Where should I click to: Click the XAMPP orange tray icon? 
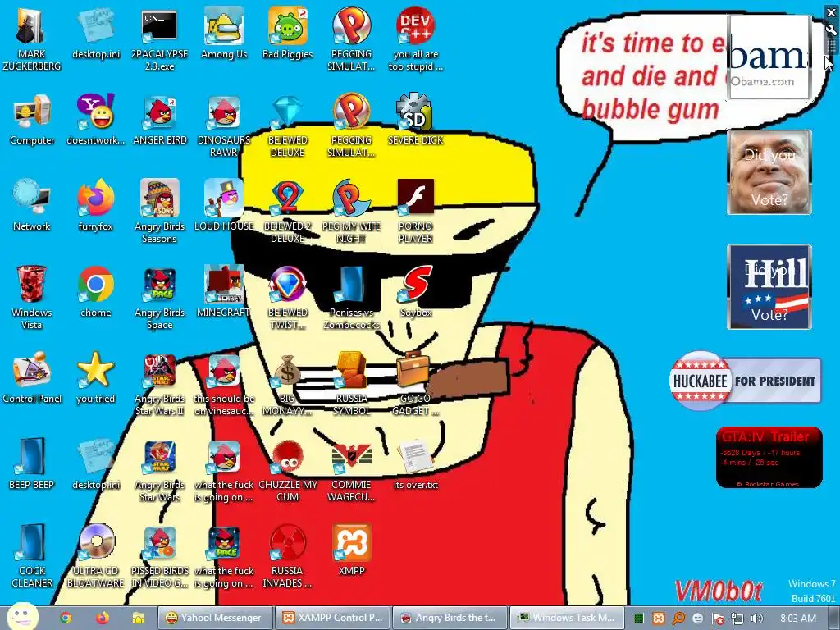(659, 619)
